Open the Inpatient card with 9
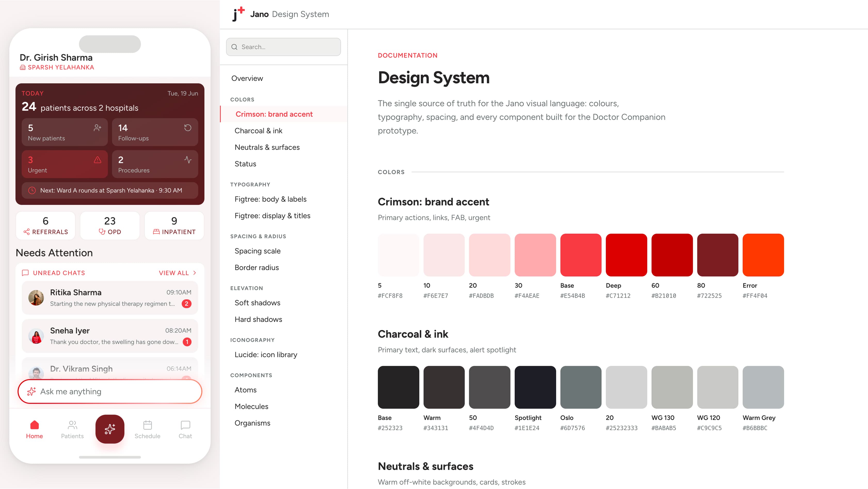Image resolution: width=868 pixels, height=489 pixels. pyautogui.click(x=174, y=226)
